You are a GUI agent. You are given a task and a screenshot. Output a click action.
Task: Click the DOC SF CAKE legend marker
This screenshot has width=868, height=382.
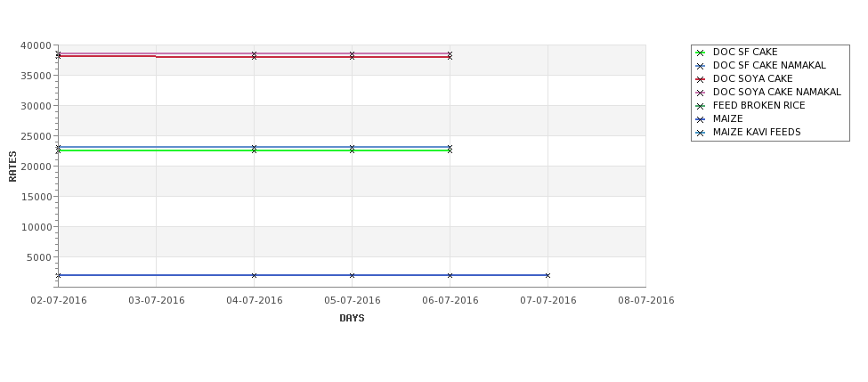pos(701,53)
